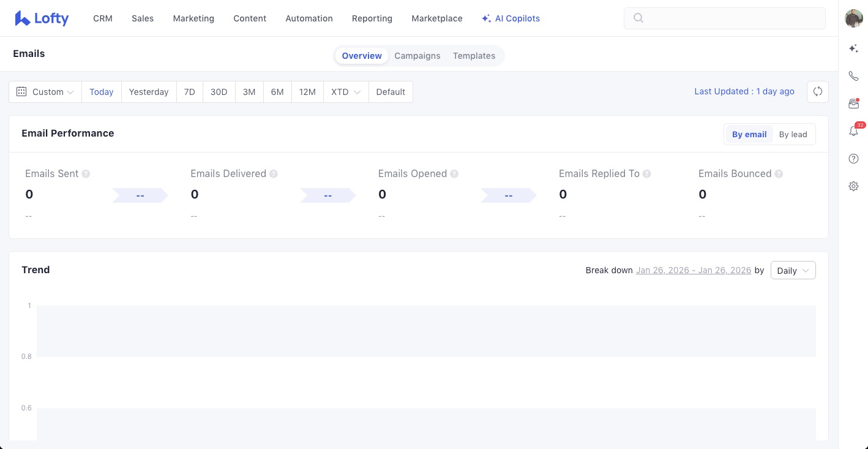The height and width of the screenshot is (449, 868).
Task: Open the help question mark icon
Action: (x=853, y=159)
